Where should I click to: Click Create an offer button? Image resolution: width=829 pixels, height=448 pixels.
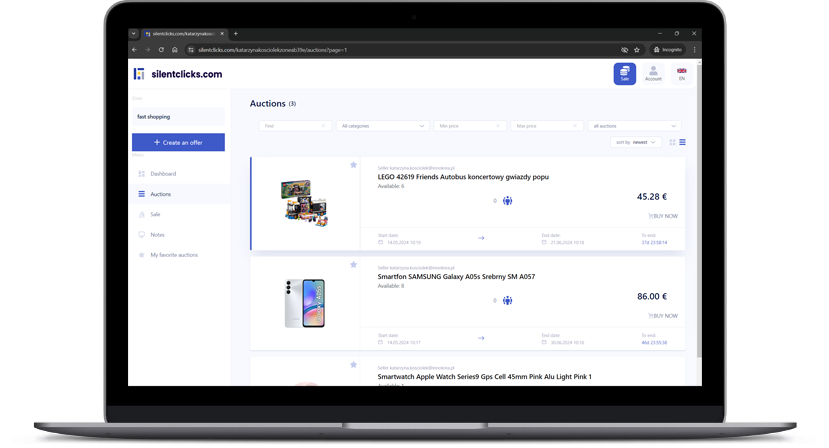coord(178,142)
